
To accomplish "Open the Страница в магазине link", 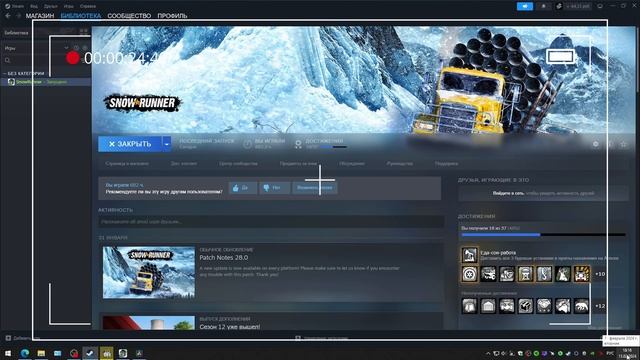I will 127,164.
